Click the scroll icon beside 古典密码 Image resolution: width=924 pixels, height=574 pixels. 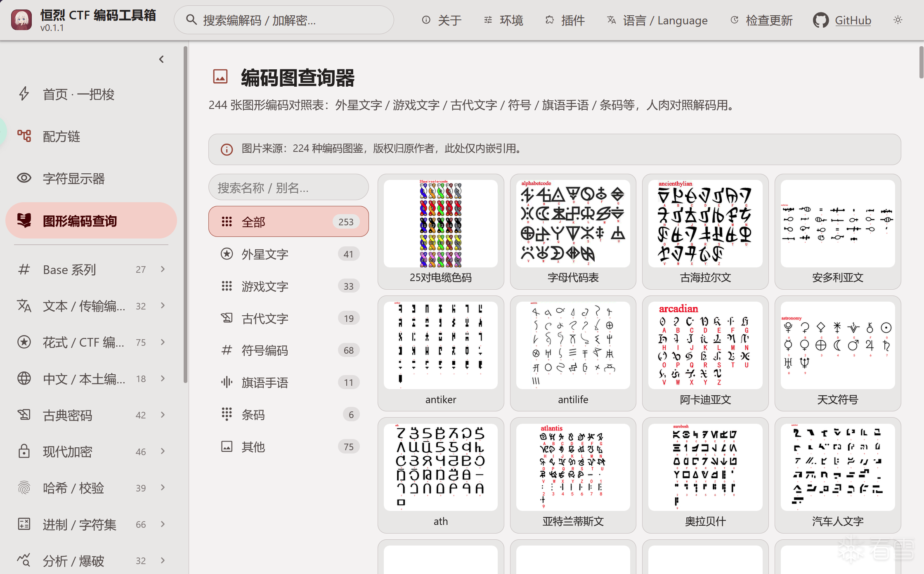(x=24, y=414)
